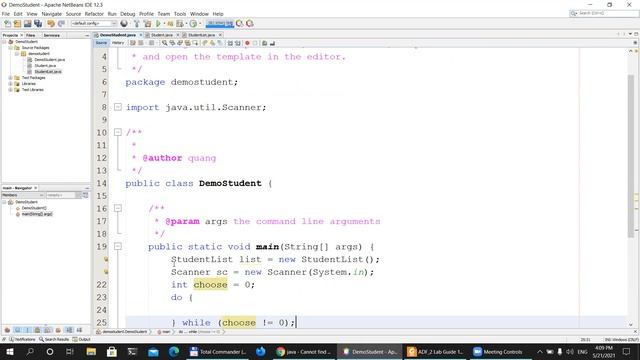Click the History view button
This screenshot has height=360, width=640.
(118, 43)
